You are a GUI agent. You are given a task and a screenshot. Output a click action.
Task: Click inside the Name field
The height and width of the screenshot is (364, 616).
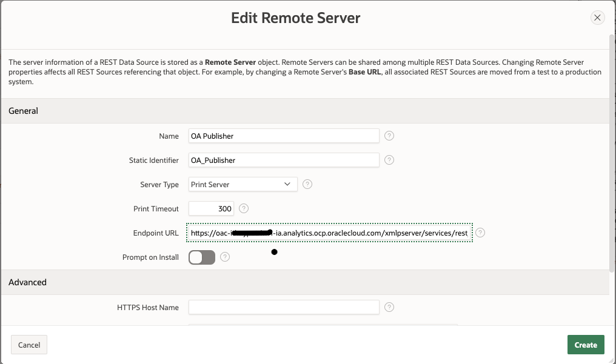point(283,136)
